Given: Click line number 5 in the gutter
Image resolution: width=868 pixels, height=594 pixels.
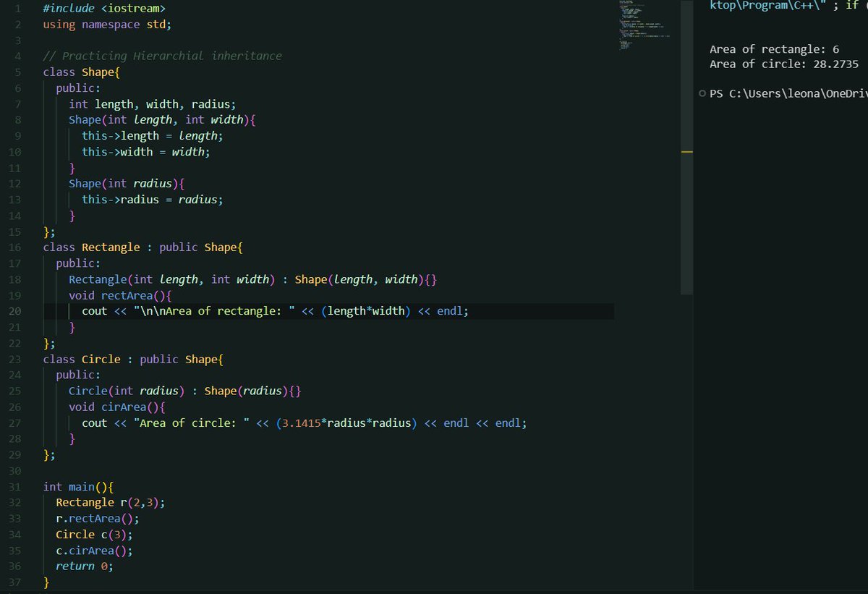Looking at the screenshot, I should tap(18, 72).
